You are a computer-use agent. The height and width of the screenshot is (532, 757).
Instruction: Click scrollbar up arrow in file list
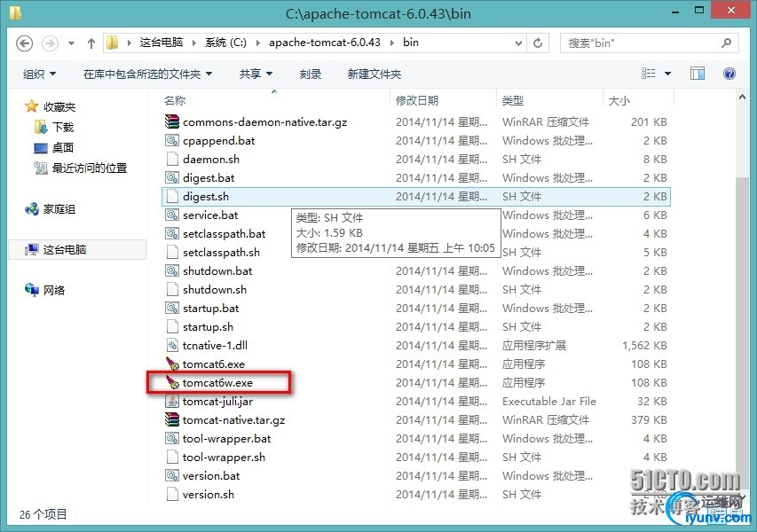pos(742,97)
